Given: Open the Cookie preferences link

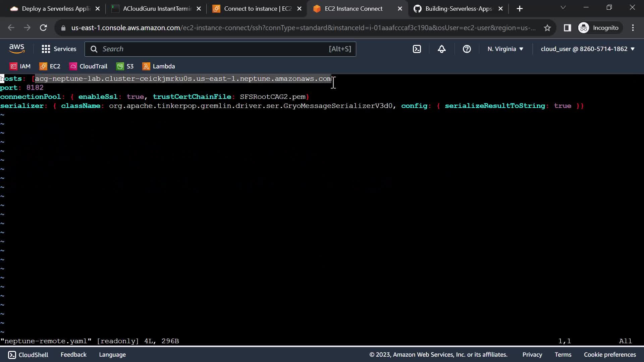Looking at the screenshot, I should click(609, 355).
